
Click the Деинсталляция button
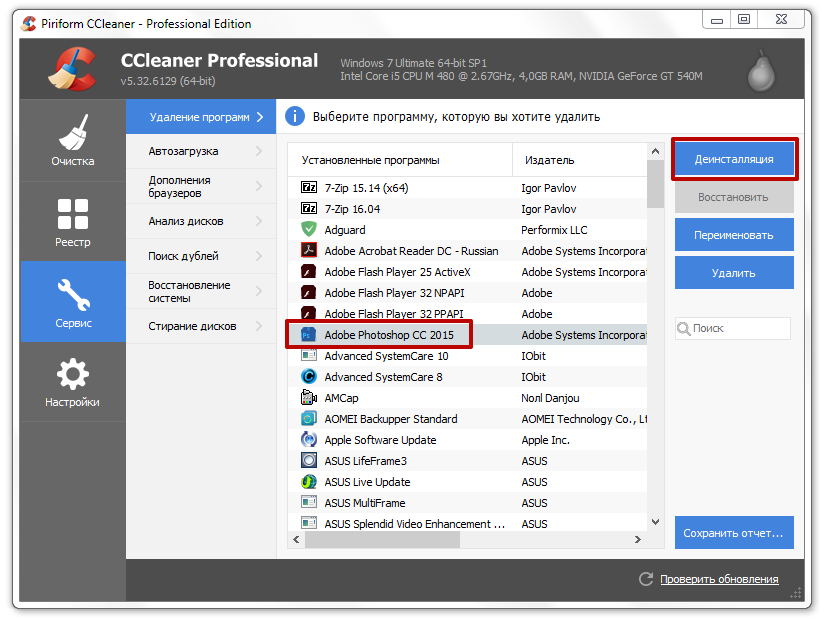734,159
